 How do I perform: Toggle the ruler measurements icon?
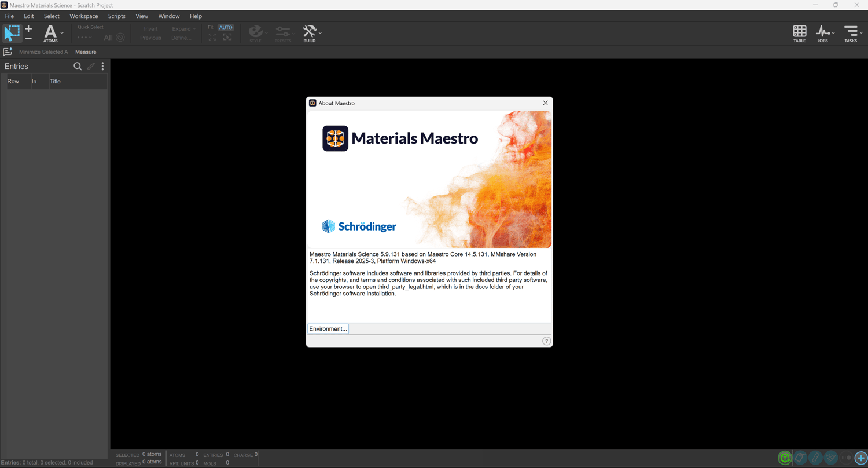[x=816, y=458]
